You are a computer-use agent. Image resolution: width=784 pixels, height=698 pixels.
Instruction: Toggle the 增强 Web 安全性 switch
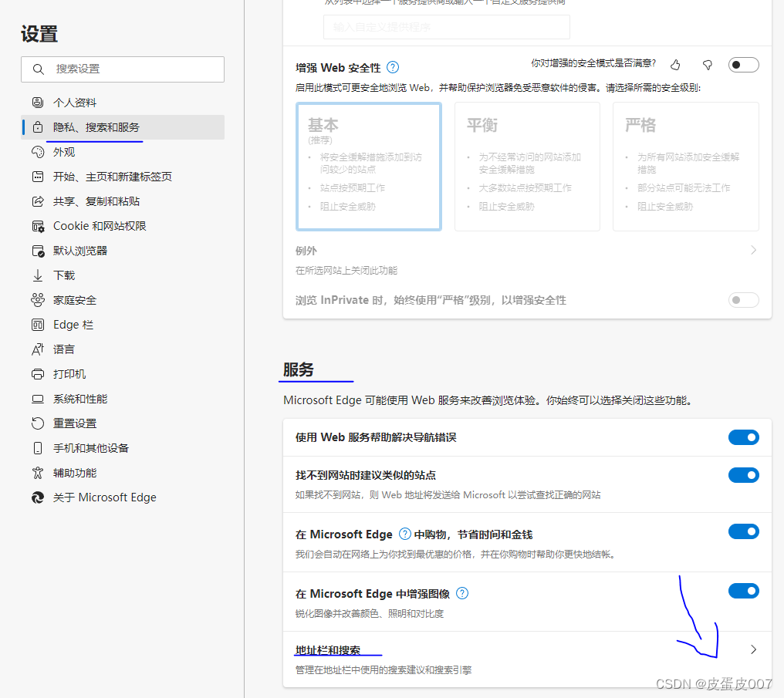click(x=744, y=65)
